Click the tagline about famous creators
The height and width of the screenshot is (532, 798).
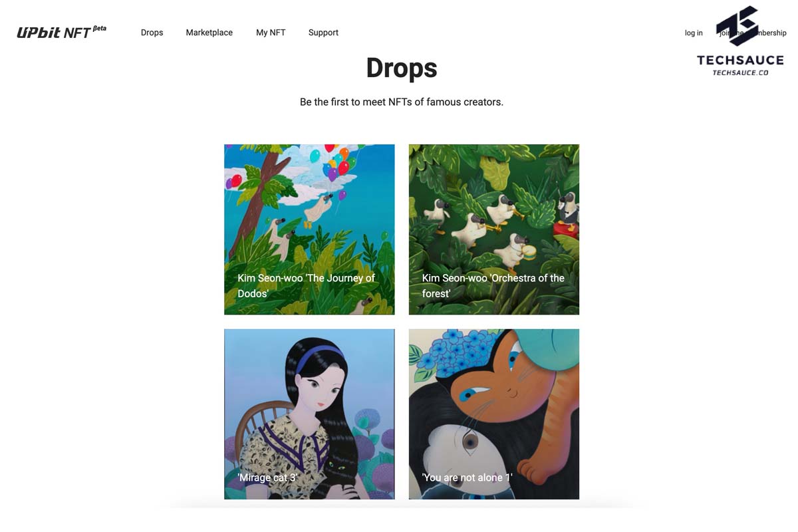pyautogui.click(x=402, y=102)
